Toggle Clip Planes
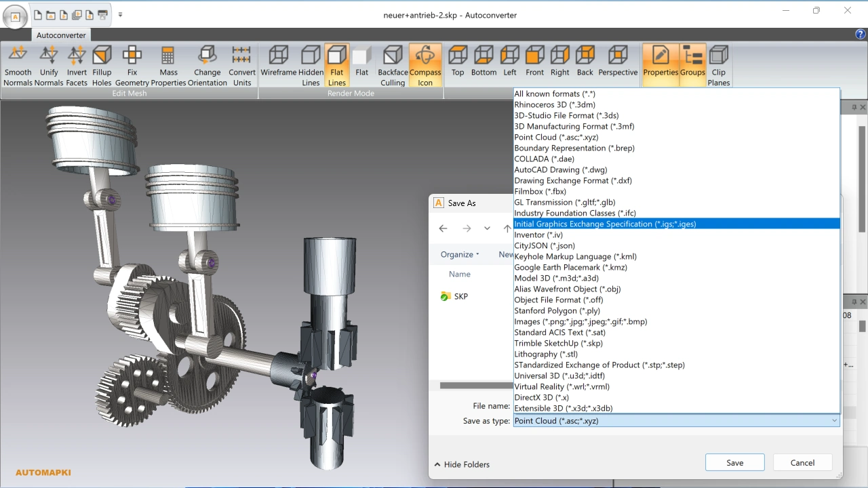The image size is (868, 488). click(x=719, y=66)
